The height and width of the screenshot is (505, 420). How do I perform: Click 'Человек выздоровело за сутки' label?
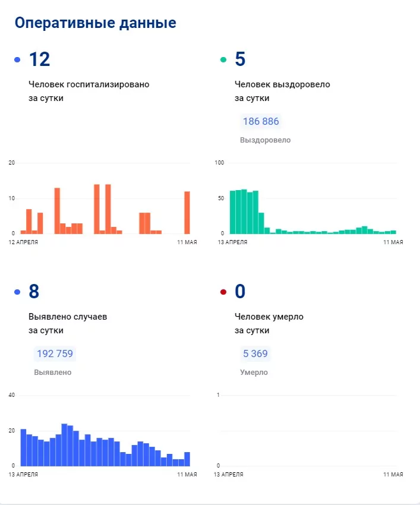coord(282,91)
